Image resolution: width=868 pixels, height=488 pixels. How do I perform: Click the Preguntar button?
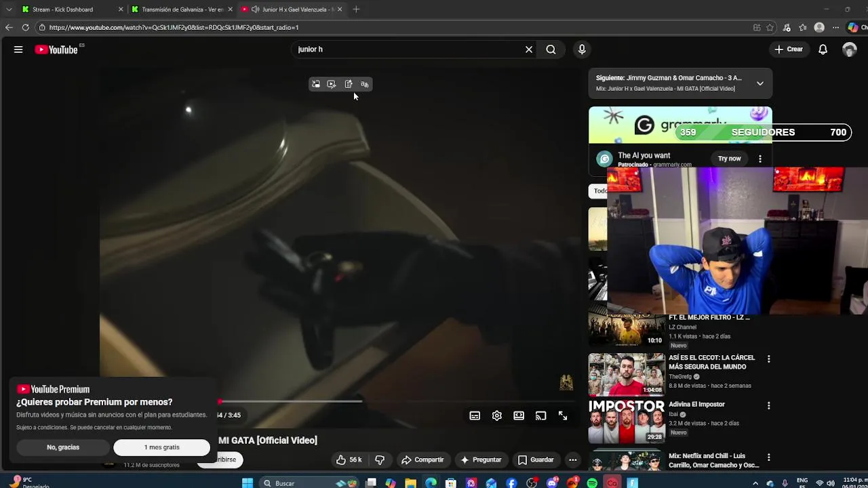(x=481, y=460)
